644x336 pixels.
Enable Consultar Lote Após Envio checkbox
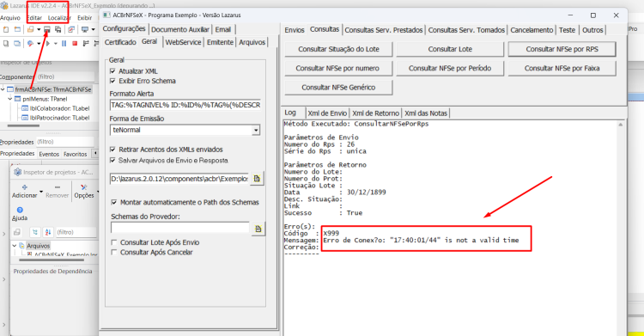114,242
